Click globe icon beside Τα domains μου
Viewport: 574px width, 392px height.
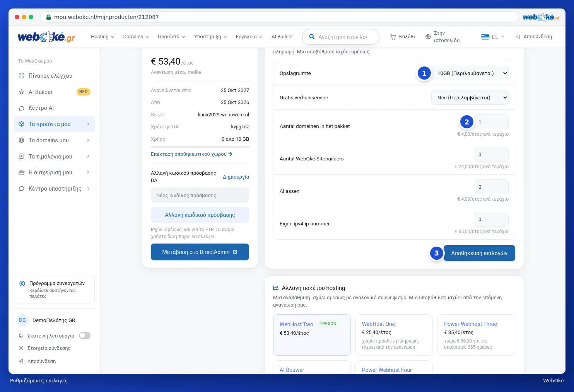pos(22,140)
